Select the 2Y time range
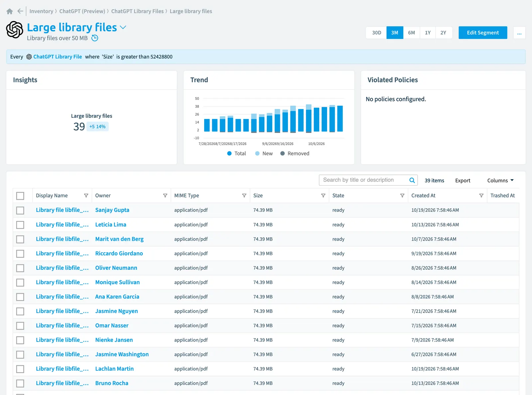Screen dimensions: 532x395 [444, 33]
